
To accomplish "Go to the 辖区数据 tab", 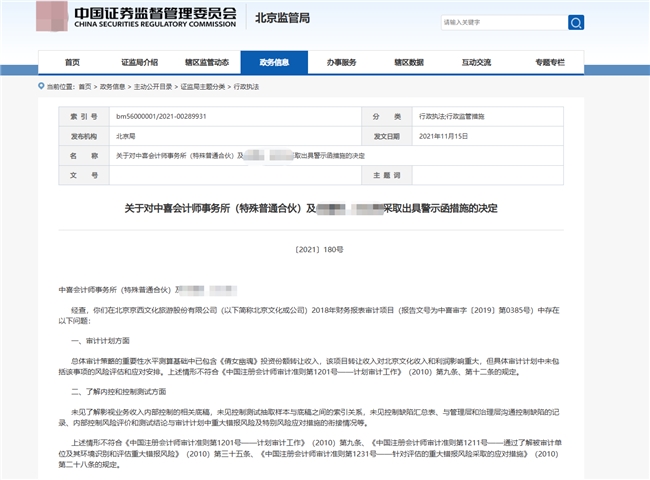I will pyautogui.click(x=408, y=62).
